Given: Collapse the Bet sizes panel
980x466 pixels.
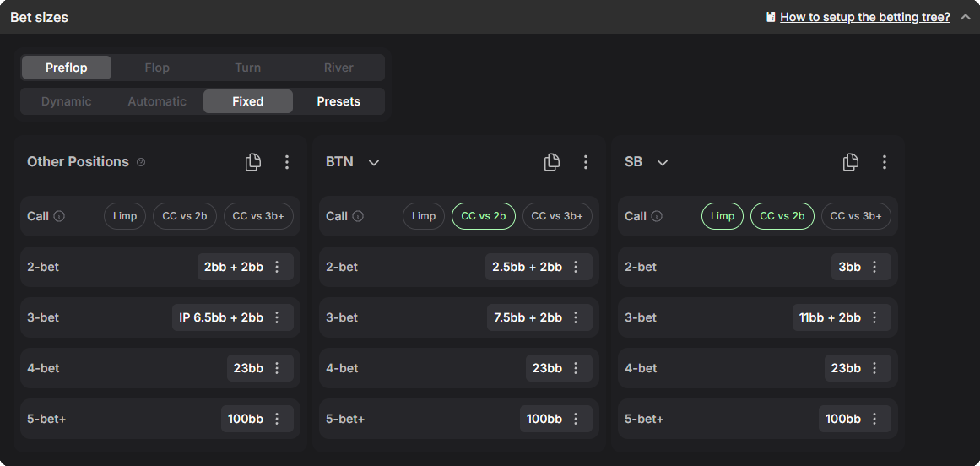Looking at the screenshot, I should click(x=965, y=17).
